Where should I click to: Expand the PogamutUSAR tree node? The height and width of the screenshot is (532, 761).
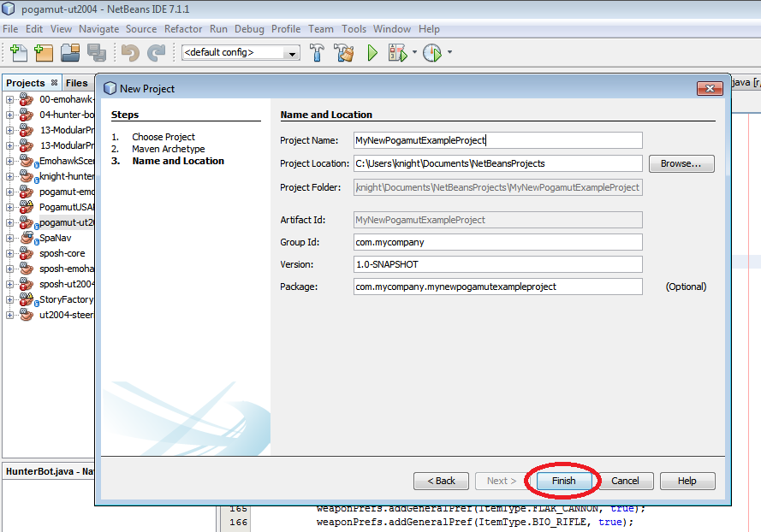(9, 207)
